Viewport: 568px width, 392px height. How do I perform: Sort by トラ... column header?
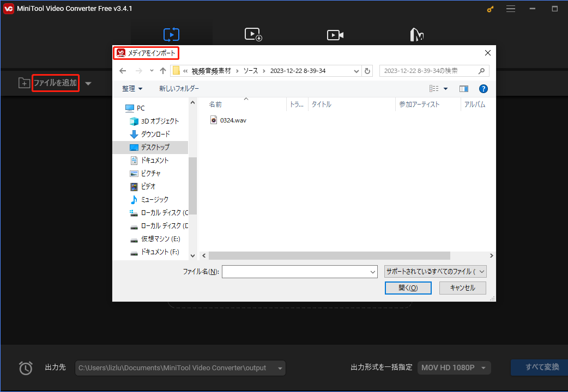tap(297, 105)
